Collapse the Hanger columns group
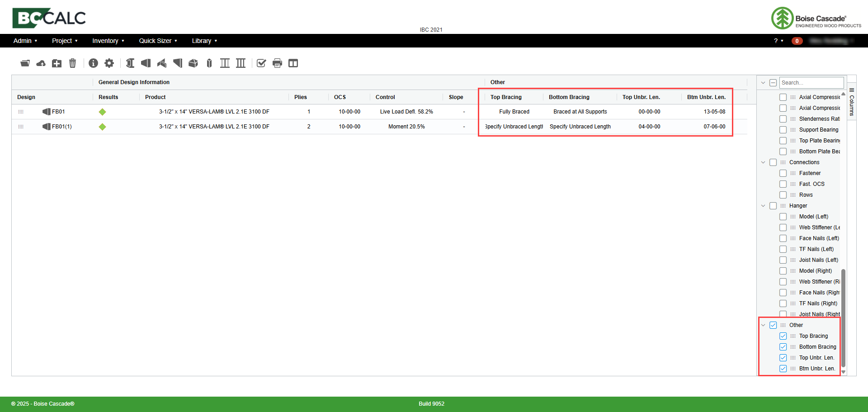This screenshot has height=412, width=868. click(763, 206)
